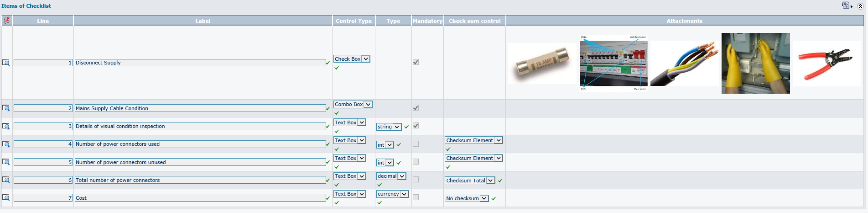Open details icon for Mains Supply Cable row
868x213 pixels.
[6, 108]
